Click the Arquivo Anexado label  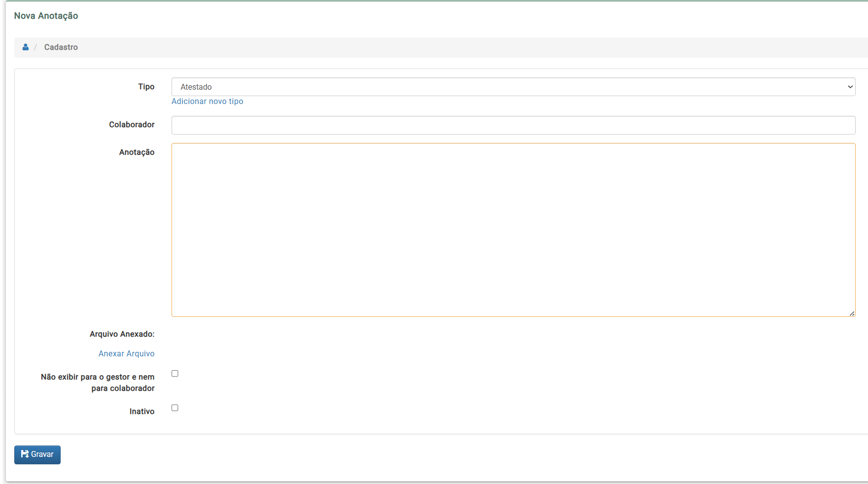pyautogui.click(x=122, y=334)
